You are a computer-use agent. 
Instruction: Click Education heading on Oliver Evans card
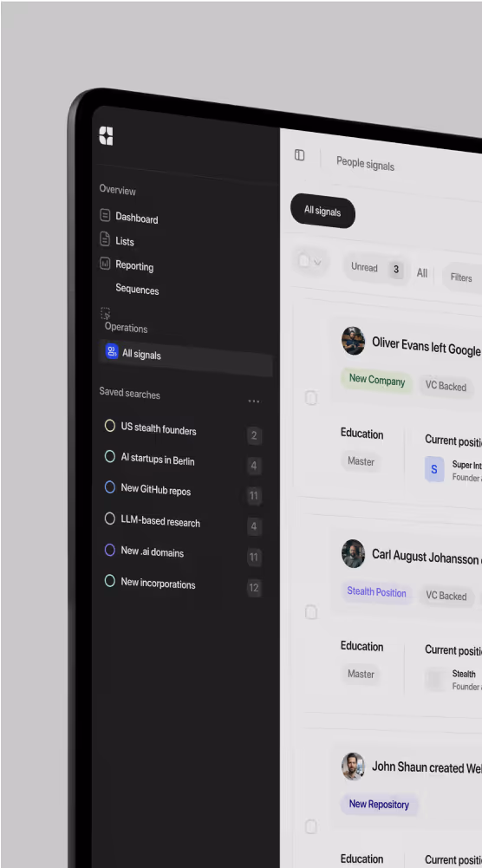pos(361,434)
